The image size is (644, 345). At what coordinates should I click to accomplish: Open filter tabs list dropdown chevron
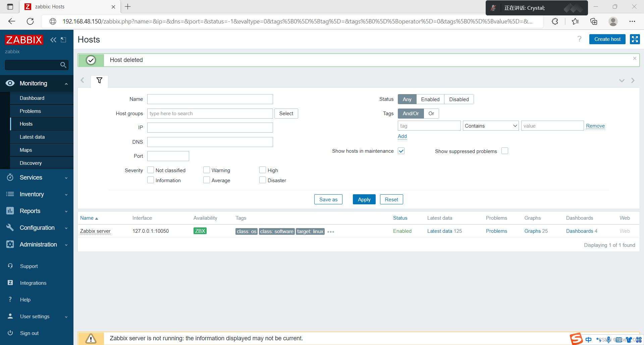coord(622,80)
